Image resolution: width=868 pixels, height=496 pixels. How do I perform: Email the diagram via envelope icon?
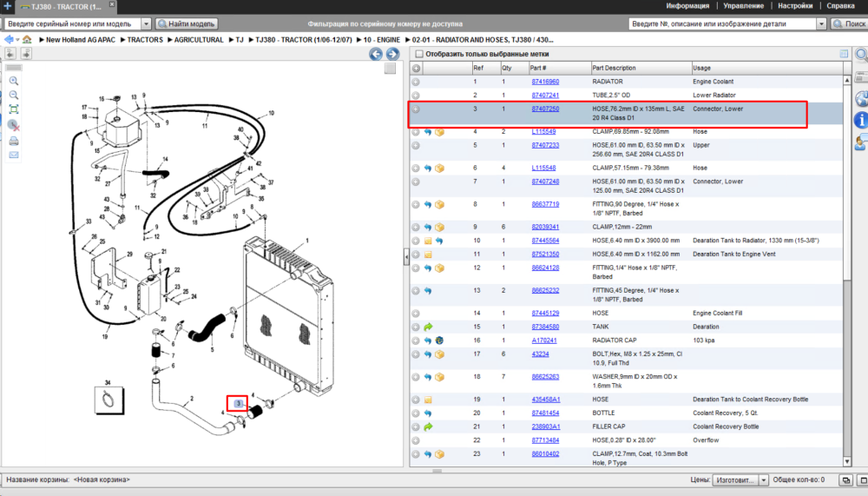[x=14, y=155]
